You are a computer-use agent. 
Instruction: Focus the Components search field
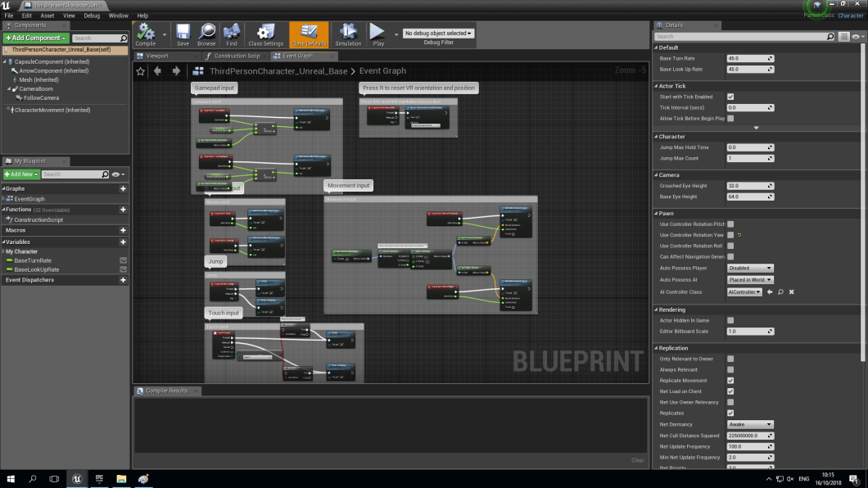[100, 38]
